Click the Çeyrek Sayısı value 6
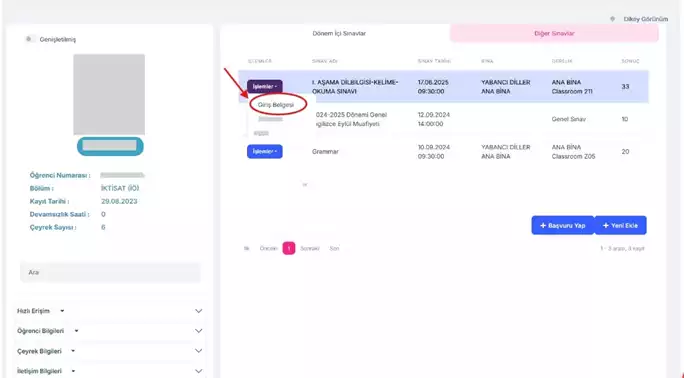 pyautogui.click(x=103, y=227)
